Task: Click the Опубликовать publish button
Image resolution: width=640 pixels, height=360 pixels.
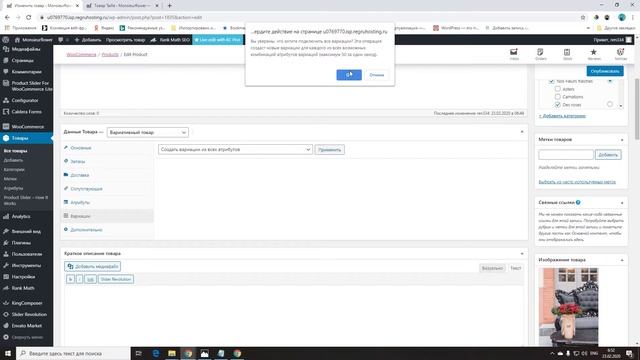Action: (x=605, y=71)
